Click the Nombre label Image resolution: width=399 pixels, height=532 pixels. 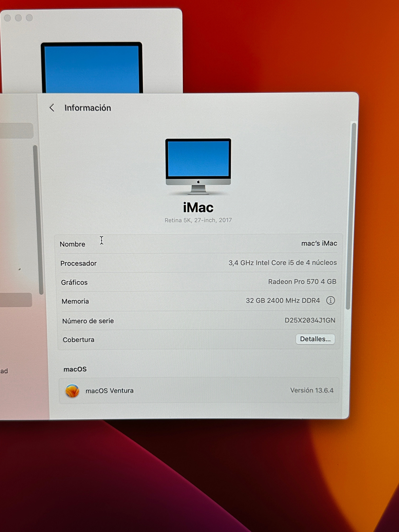(x=73, y=244)
